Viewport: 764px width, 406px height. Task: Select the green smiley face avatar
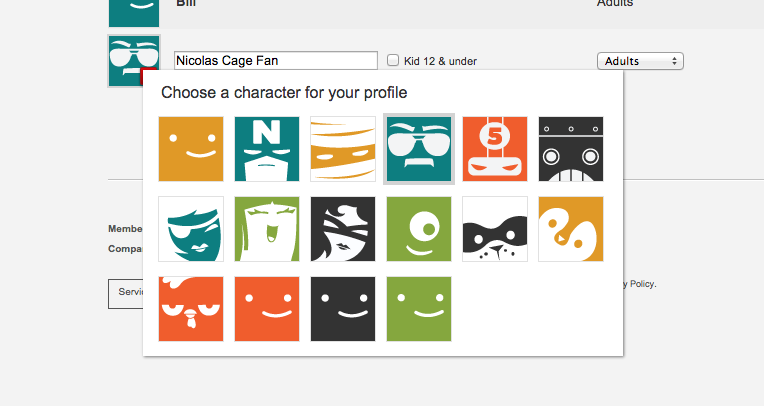click(x=419, y=309)
